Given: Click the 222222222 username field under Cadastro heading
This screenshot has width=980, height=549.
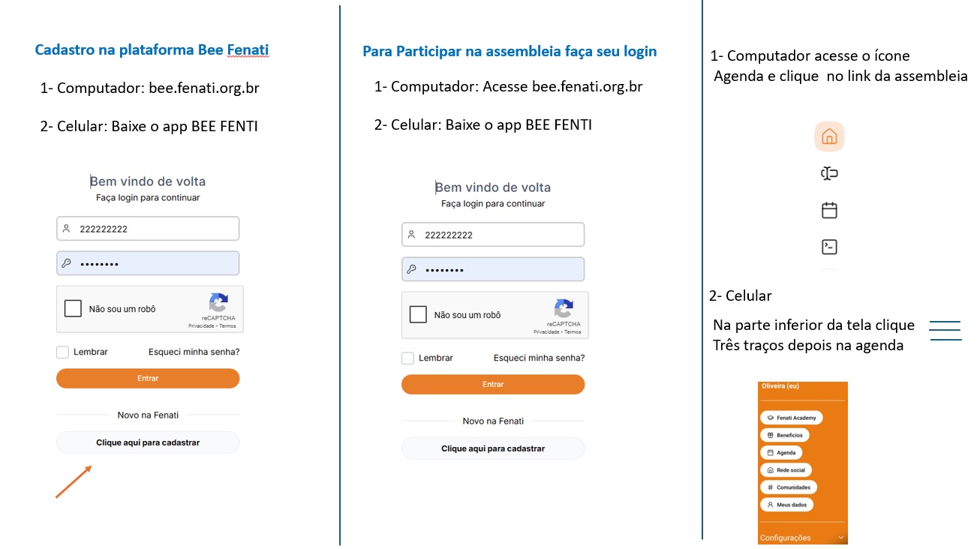Looking at the screenshot, I should click(x=148, y=229).
